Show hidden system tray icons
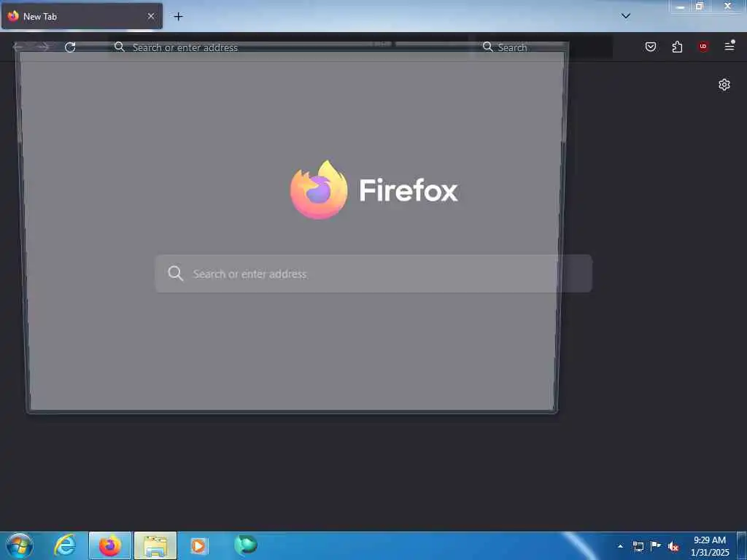Screen dimensions: 747x560 click(620, 546)
